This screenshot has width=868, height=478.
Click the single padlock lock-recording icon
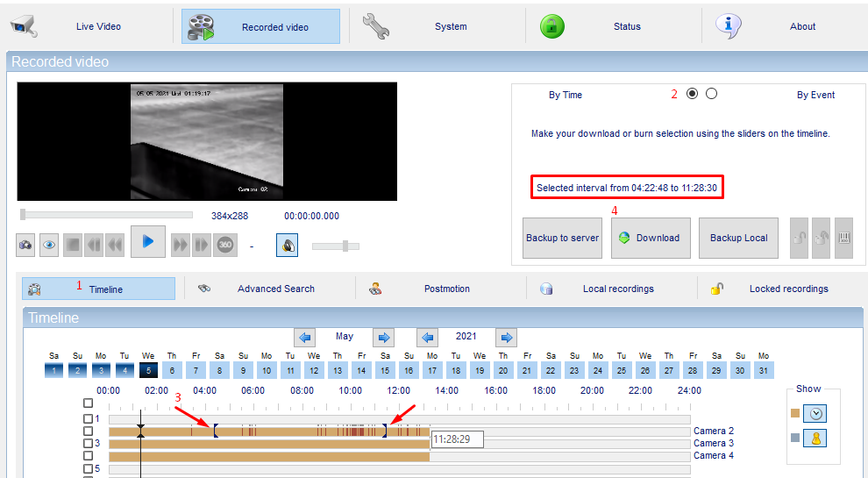(x=799, y=239)
